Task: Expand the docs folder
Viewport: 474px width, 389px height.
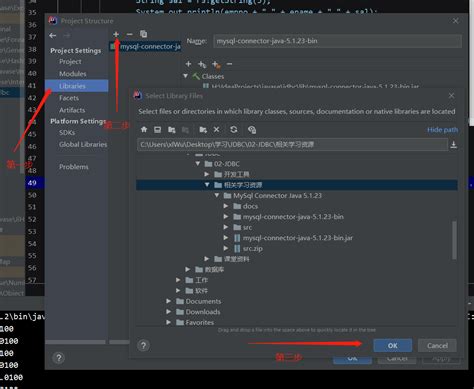Action: [x=226, y=206]
